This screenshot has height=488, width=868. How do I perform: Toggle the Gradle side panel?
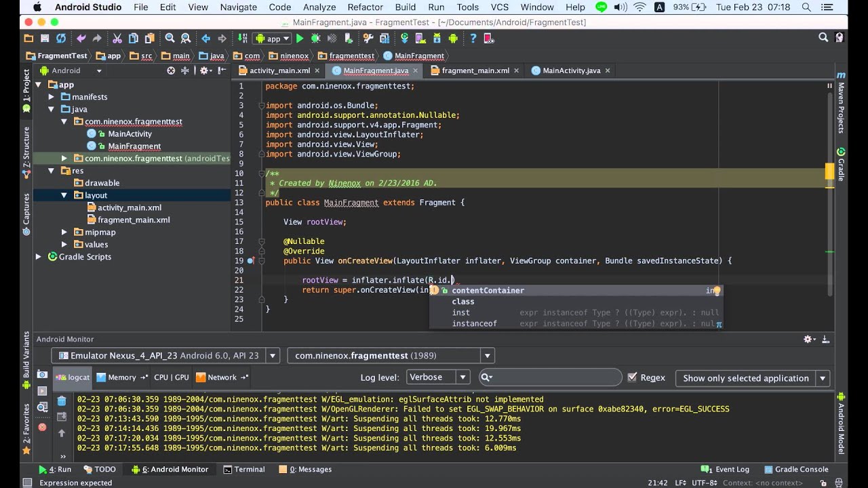(841, 163)
